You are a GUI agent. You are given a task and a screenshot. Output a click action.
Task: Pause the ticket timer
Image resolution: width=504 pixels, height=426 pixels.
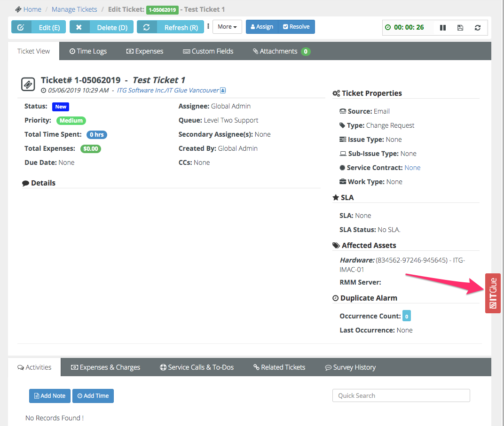(x=442, y=28)
